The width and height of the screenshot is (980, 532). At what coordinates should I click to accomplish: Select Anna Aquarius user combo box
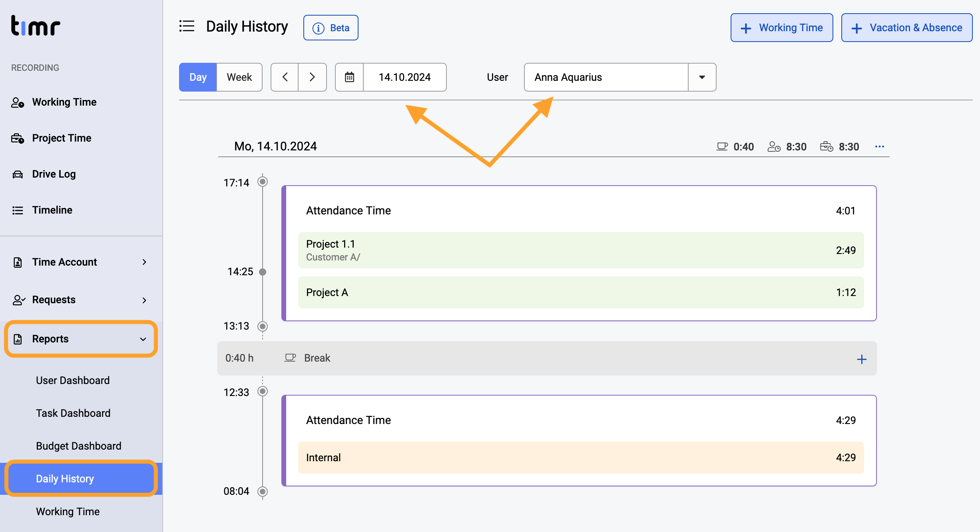point(620,77)
